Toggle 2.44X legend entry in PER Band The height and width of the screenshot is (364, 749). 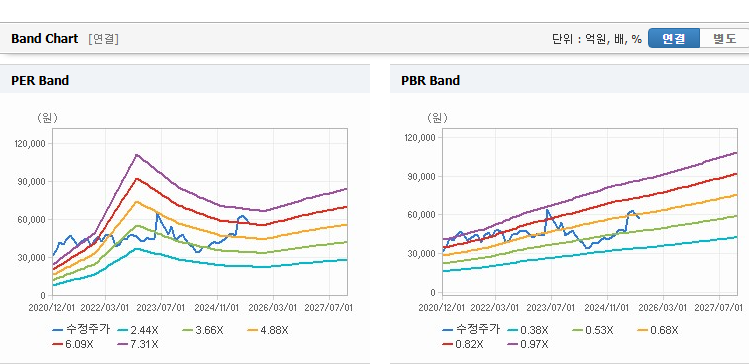click(139, 330)
